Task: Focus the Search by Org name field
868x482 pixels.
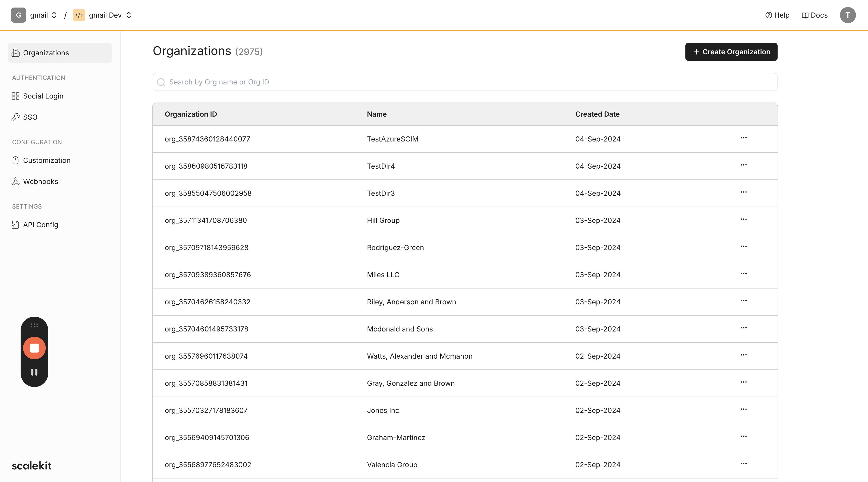Action: click(x=465, y=82)
